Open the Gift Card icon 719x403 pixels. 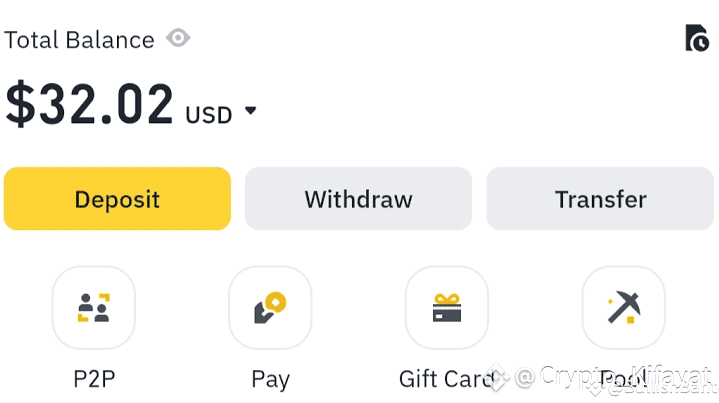point(447,308)
